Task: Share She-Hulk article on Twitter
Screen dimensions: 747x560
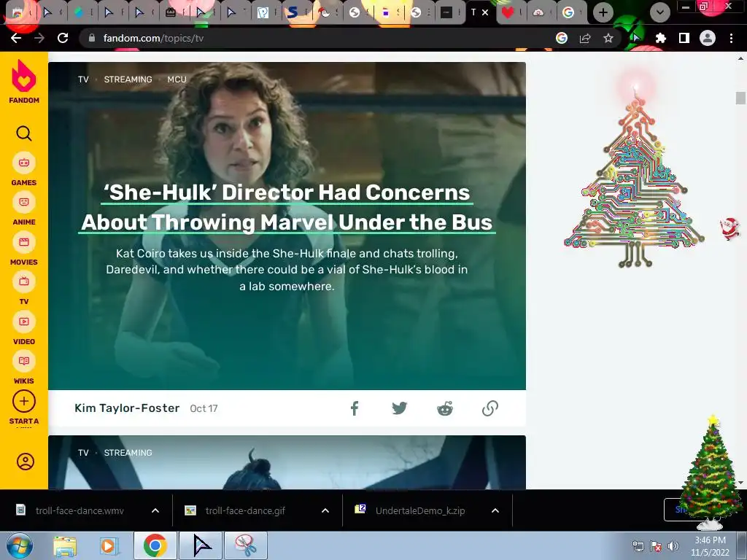Action: click(399, 408)
